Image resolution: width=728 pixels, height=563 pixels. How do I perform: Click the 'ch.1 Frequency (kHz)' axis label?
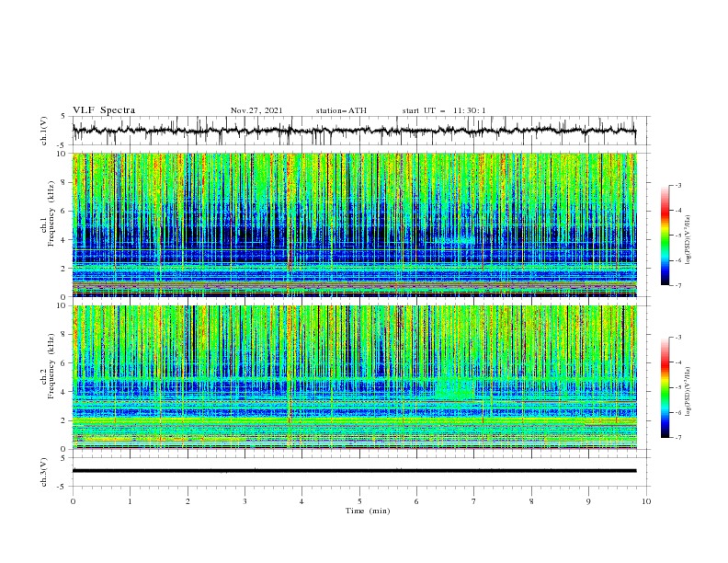(48, 213)
